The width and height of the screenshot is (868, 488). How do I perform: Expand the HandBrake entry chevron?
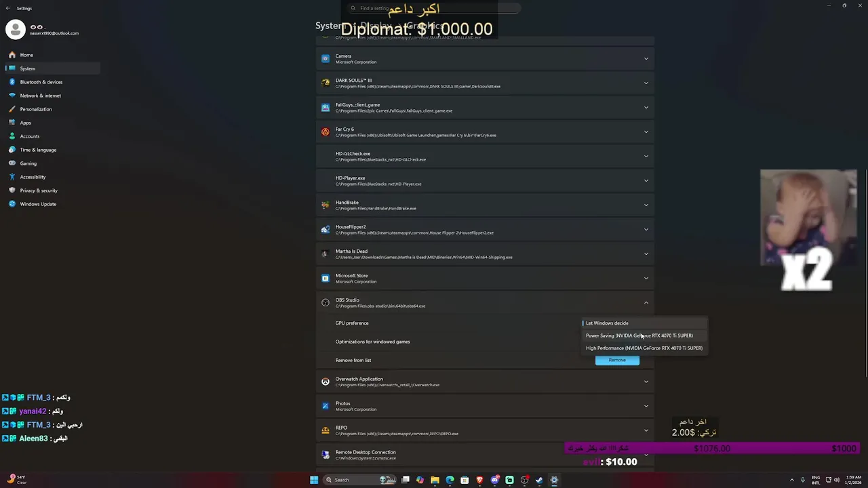click(x=646, y=205)
